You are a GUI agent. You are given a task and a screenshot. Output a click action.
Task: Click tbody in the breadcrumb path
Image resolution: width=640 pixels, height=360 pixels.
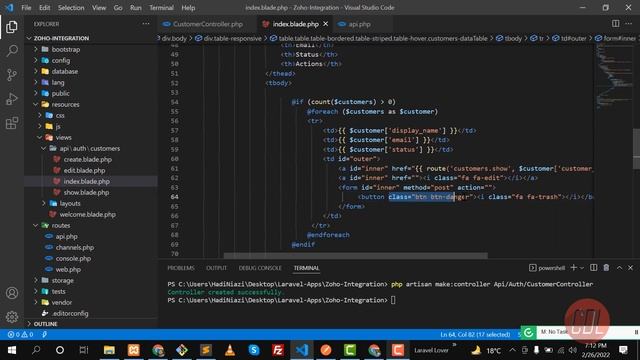(513, 38)
